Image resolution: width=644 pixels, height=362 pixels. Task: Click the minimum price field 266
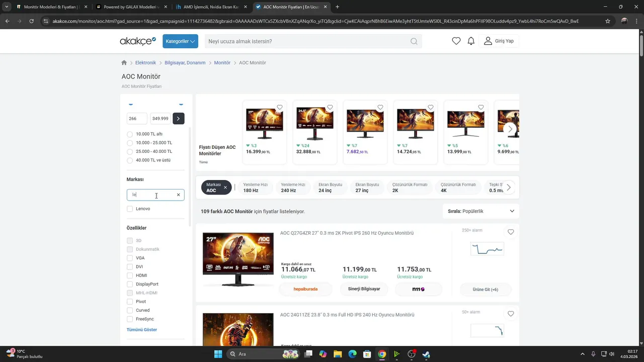point(137,119)
